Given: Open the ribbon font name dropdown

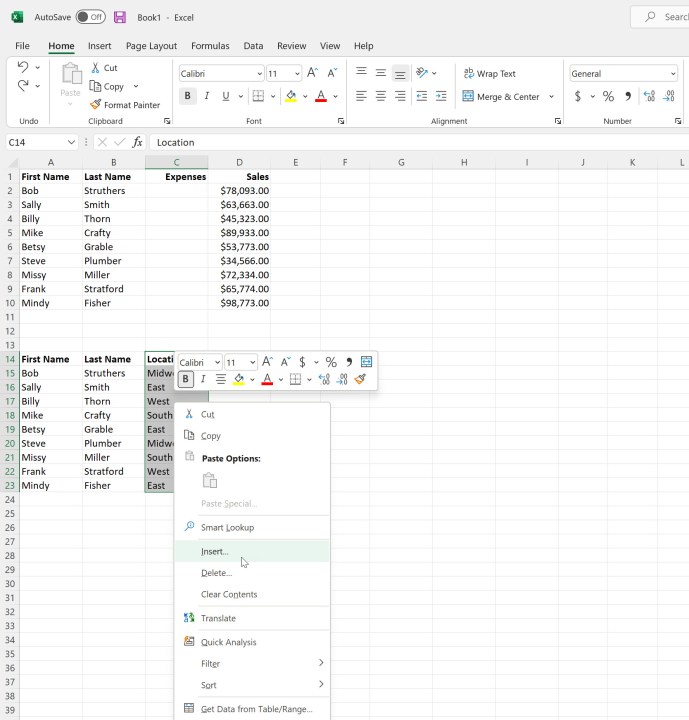Looking at the screenshot, I should 259,73.
